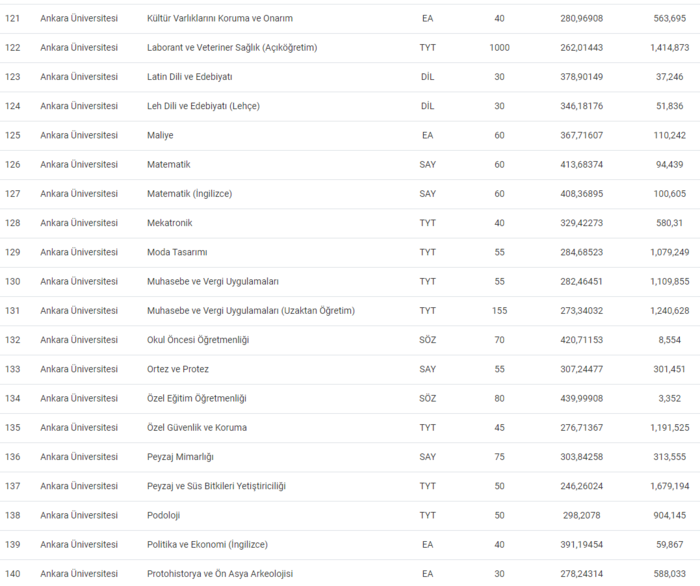
Task: Open Peyzaj Mimarlığı program
Action: tap(180, 457)
